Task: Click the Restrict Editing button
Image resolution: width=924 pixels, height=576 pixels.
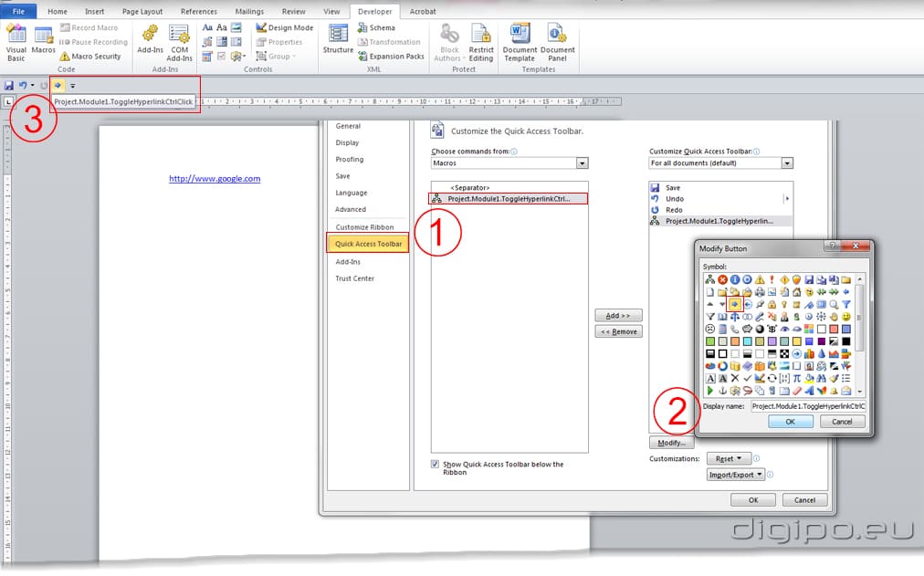Action: point(481,42)
